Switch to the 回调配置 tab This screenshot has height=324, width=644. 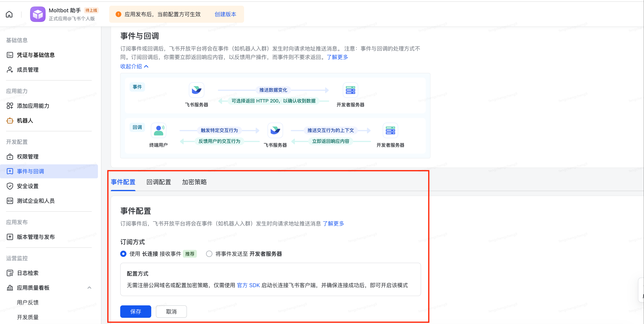(158, 182)
